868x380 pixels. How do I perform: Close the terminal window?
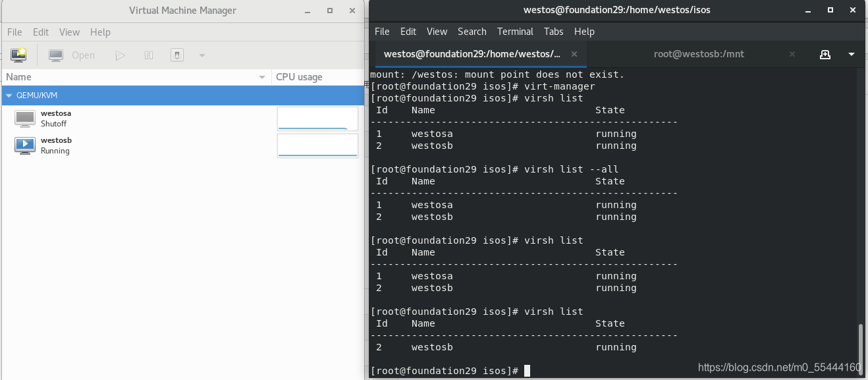[853, 10]
